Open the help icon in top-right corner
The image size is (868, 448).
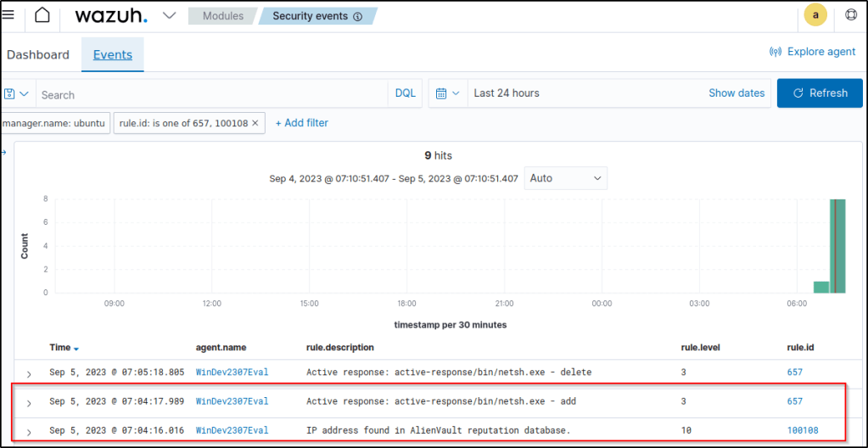pos(851,15)
